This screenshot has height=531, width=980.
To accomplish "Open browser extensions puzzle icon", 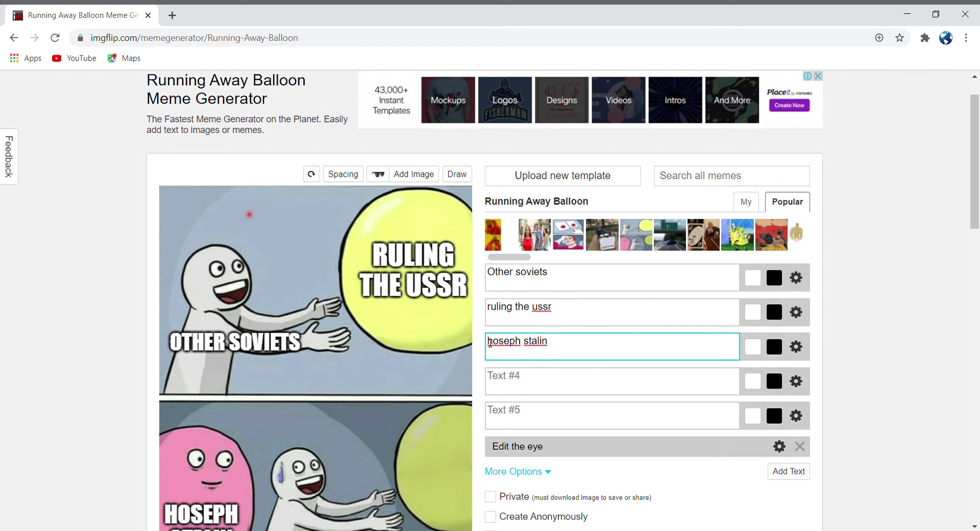I will click(x=925, y=38).
